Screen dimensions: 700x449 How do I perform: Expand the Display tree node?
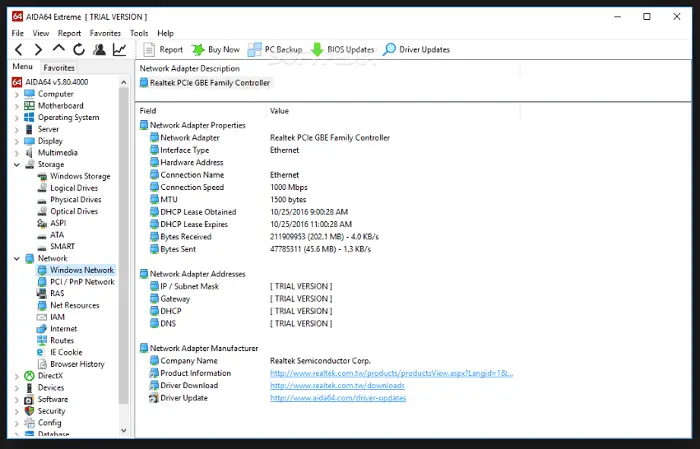pyautogui.click(x=17, y=141)
